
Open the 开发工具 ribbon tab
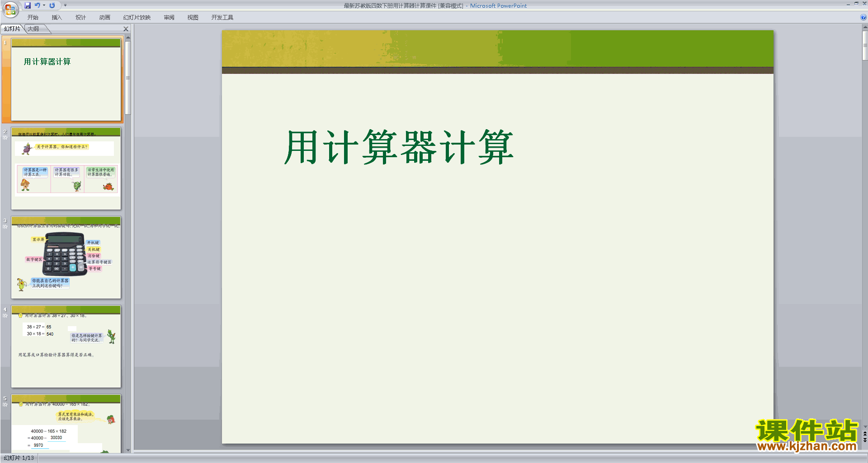222,18
